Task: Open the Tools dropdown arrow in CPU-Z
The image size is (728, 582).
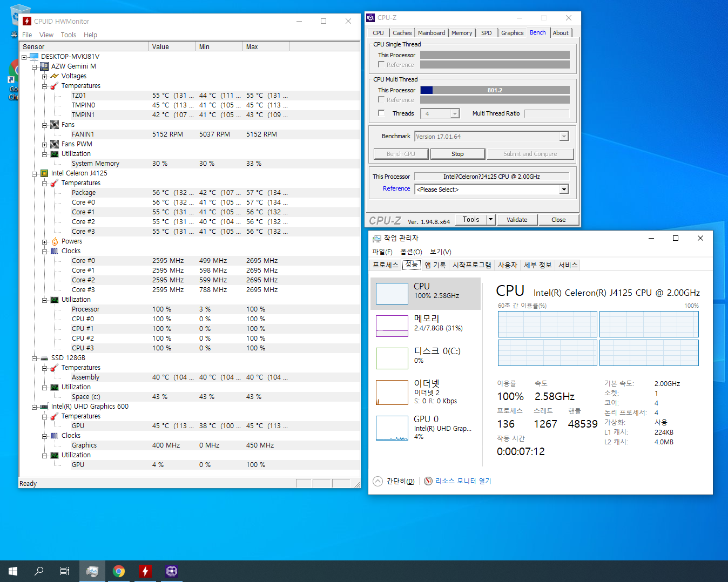Action: tap(490, 220)
